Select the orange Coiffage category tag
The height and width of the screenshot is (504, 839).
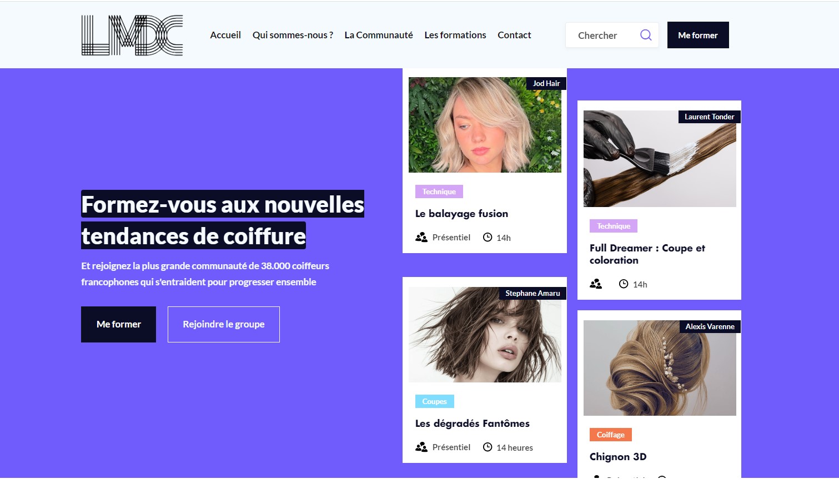(x=610, y=435)
